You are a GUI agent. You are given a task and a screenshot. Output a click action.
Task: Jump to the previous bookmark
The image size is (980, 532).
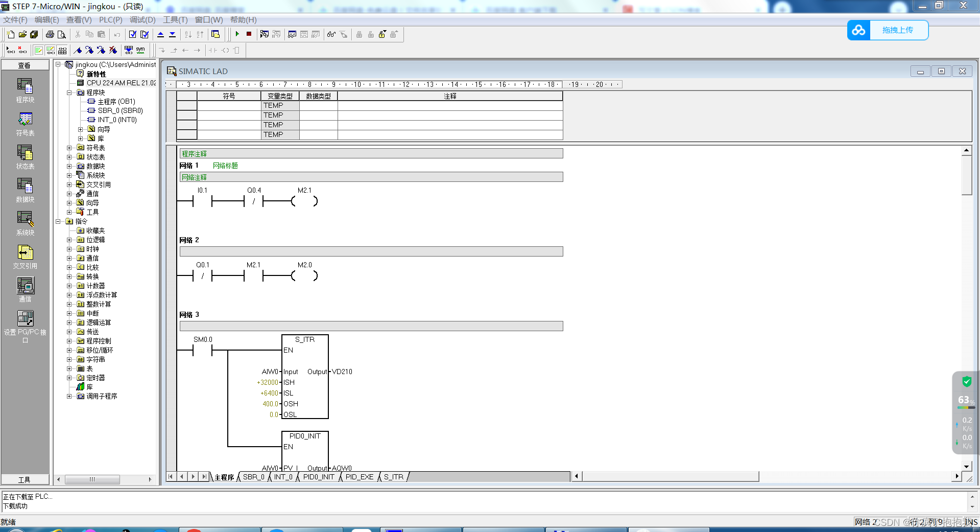(x=101, y=50)
